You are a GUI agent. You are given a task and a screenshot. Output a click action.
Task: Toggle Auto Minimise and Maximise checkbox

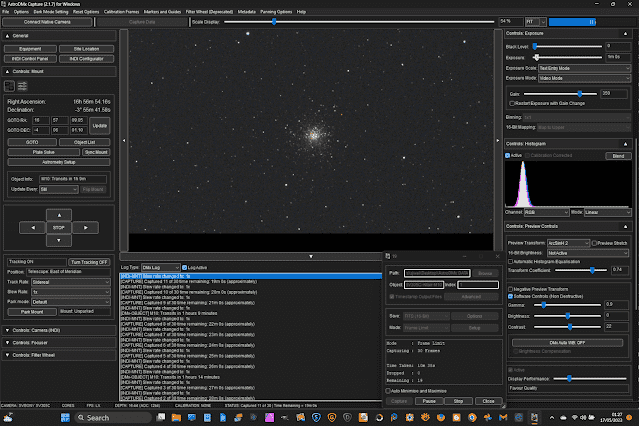click(389, 390)
